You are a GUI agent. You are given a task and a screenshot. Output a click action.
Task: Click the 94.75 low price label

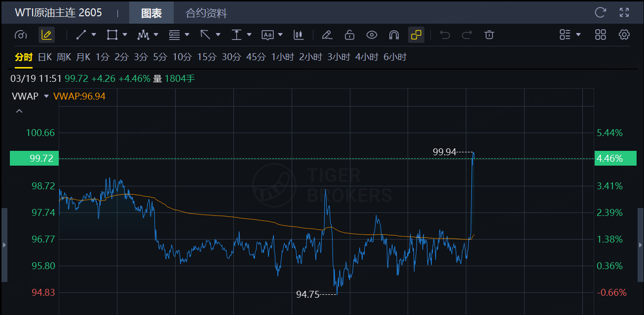[x=308, y=294]
